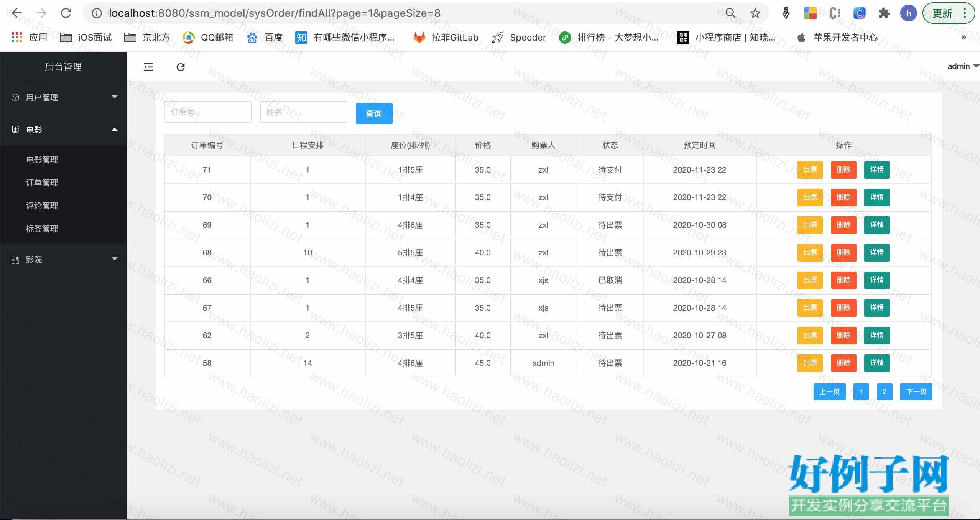Click 删除 for order 68
This screenshot has width=980, height=520.
coord(843,253)
